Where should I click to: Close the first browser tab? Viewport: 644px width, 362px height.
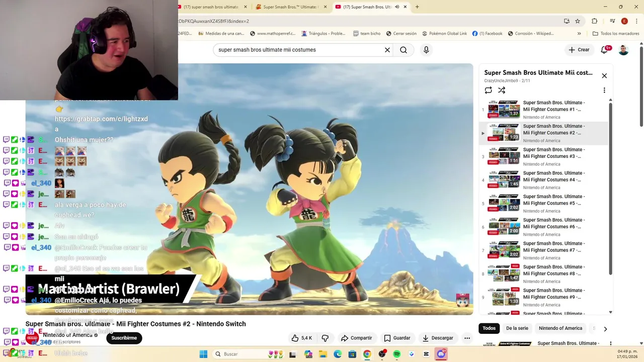[x=246, y=7]
